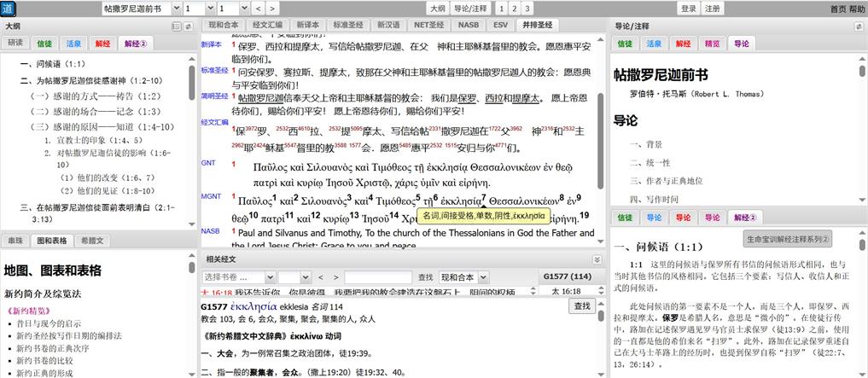Screen dimensions: 868x378
Task: Switch to the 标准圣经 tab
Action: click(x=348, y=25)
